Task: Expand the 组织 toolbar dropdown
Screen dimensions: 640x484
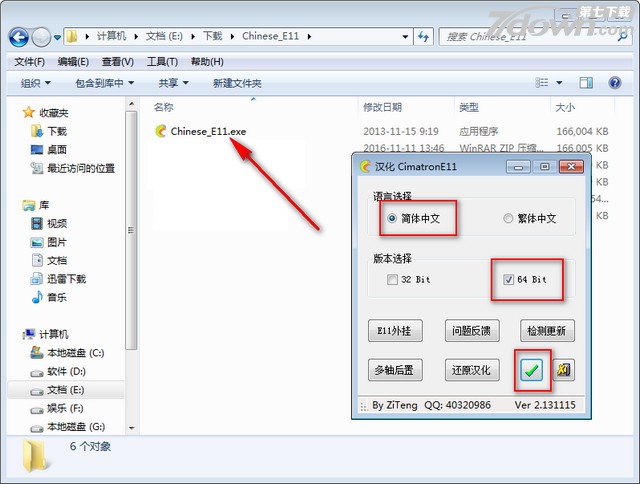Action: (x=36, y=83)
